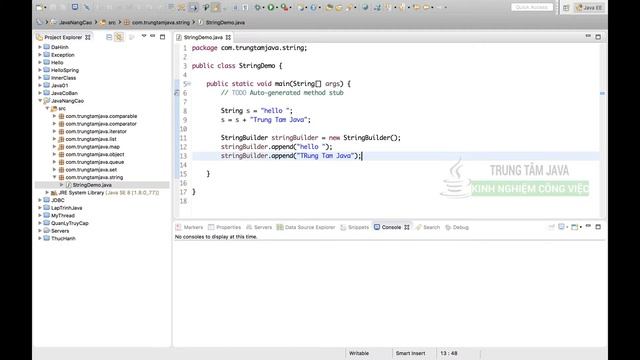The width and height of the screenshot is (640, 360).
Task: Select the ThucHanh project
Action: [x=63, y=238]
